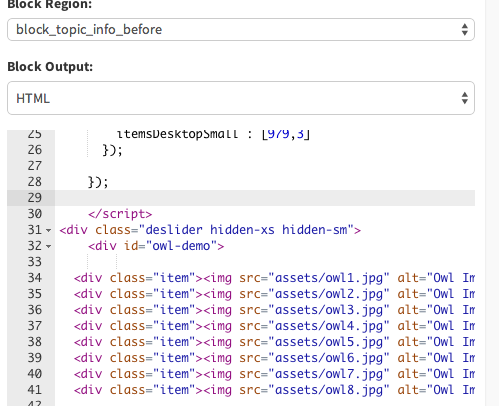Click the itemsDesktopSmall property text
Viewport: 499px width, 406px height.
[177, 134]
